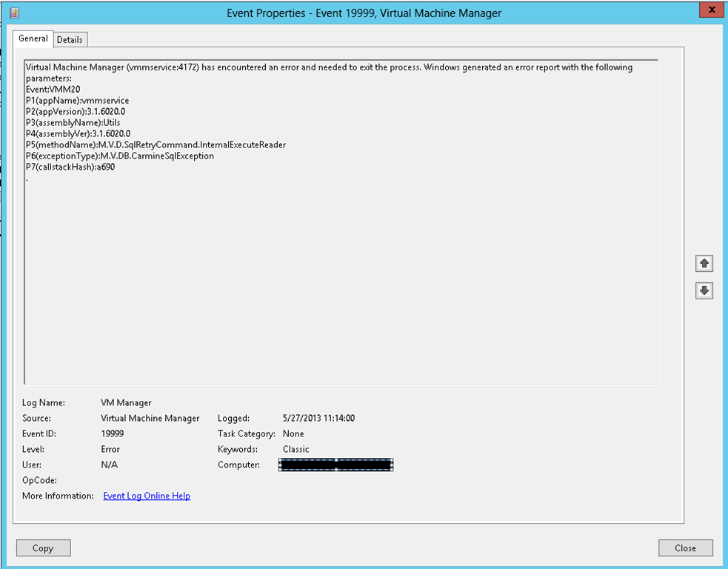Click the P6 exceptionType line in description

(120, 156)
